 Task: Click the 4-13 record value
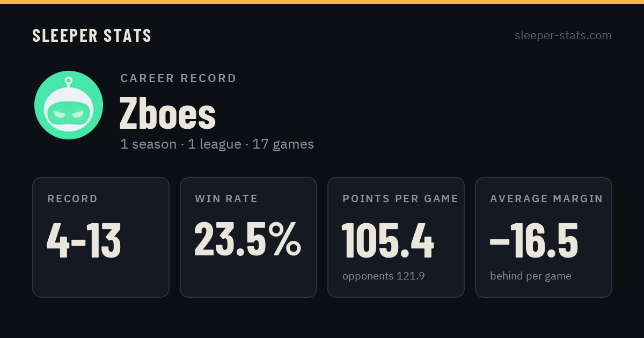point(84,241)
